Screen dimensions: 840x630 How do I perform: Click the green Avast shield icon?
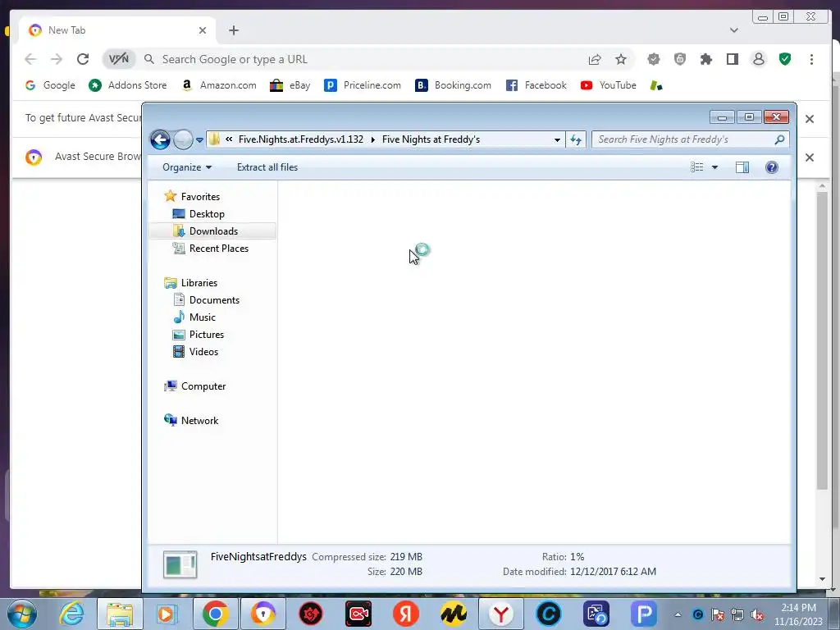pos(785,59)
